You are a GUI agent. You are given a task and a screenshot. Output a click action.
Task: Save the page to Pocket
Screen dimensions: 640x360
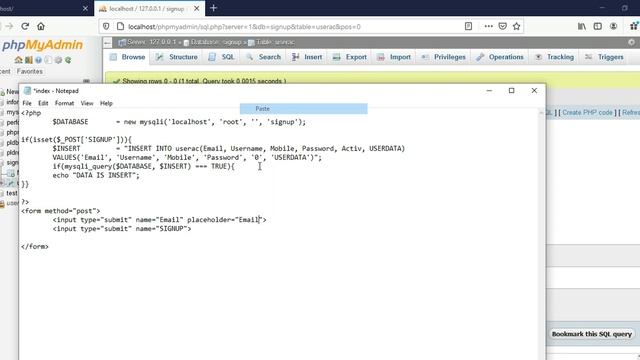502,27
